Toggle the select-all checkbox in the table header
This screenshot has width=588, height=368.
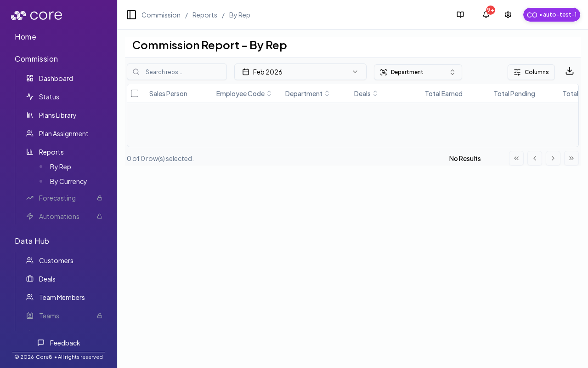click(x=135, y=93)
